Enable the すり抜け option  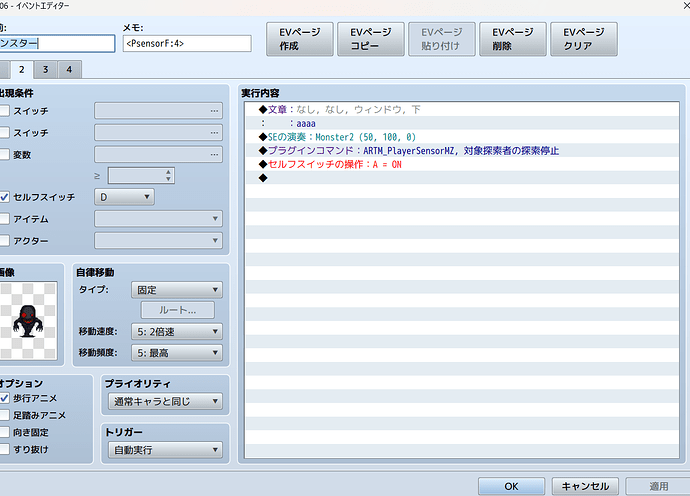(4, 449)
